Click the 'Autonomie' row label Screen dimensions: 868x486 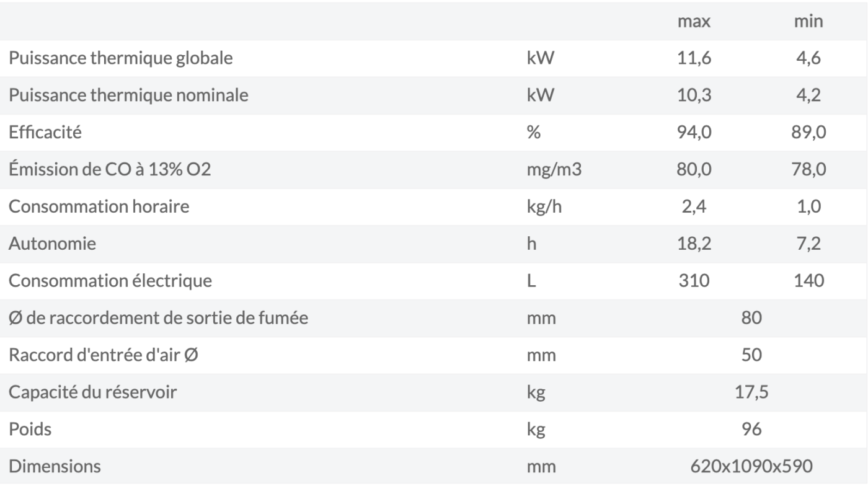(x=52, y=244)
